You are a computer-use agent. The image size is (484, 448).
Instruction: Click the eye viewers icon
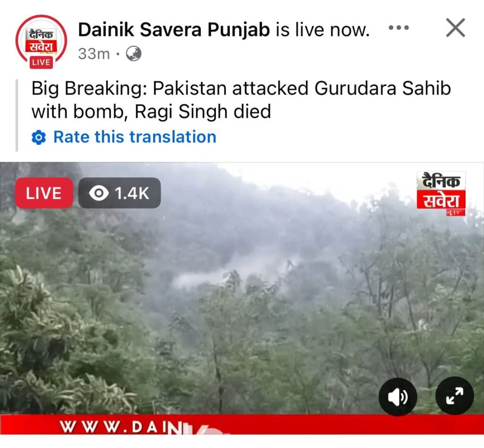coord(98,193)
